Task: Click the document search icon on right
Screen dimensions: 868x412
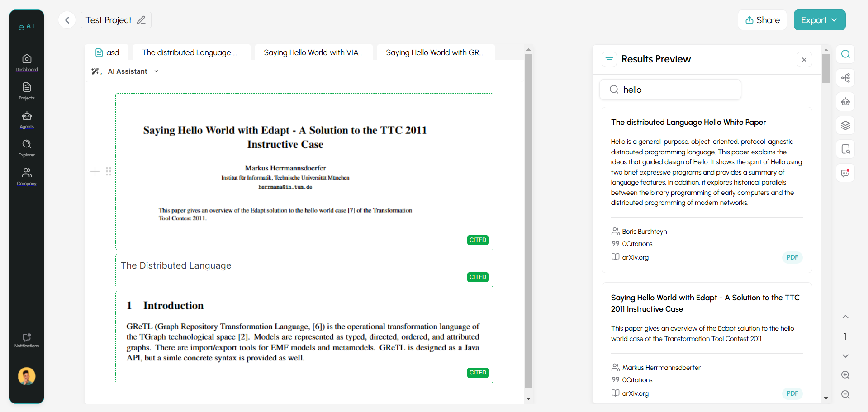Action: [x=845, y=149]
